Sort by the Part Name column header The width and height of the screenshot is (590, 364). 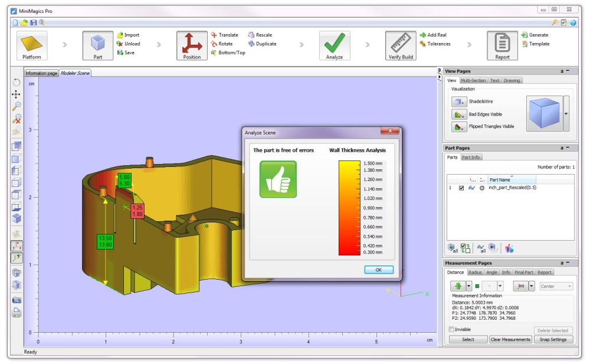tap(512, 180)
